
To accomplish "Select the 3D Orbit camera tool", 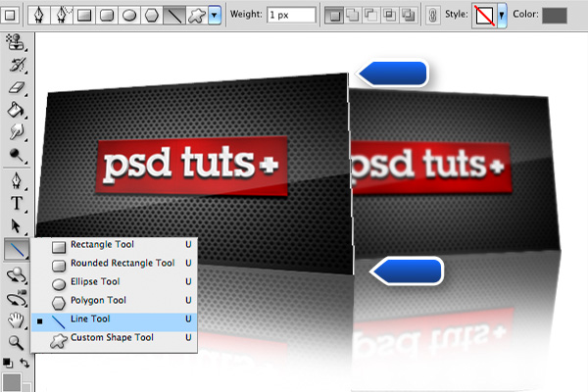I will (16, 299).
